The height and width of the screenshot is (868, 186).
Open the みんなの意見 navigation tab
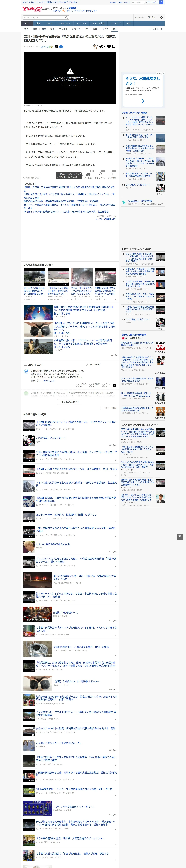(98, 24)
